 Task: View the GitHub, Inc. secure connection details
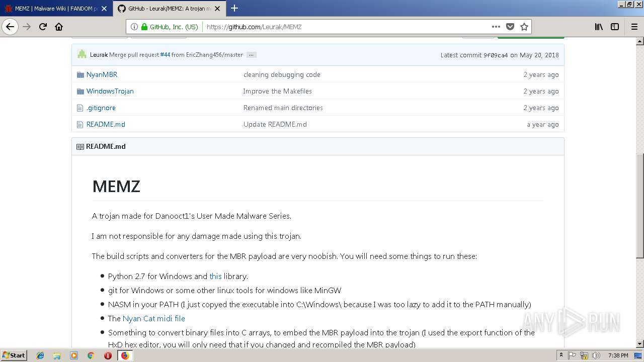pos(170,27)
